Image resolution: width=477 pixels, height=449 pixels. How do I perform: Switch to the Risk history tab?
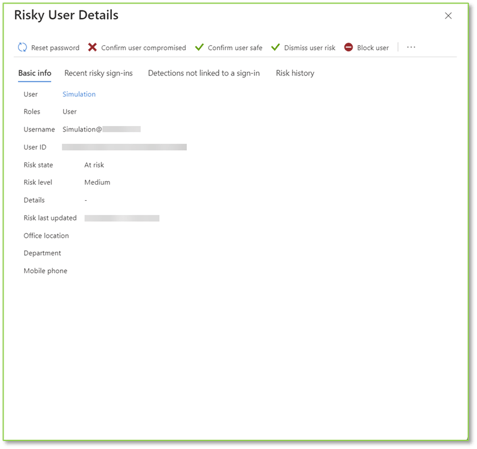[x=295, y=73]
